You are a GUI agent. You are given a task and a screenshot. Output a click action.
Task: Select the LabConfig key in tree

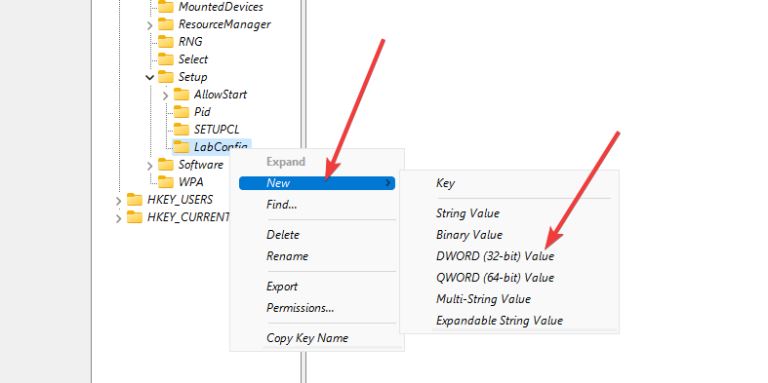(x=212, y=146)
